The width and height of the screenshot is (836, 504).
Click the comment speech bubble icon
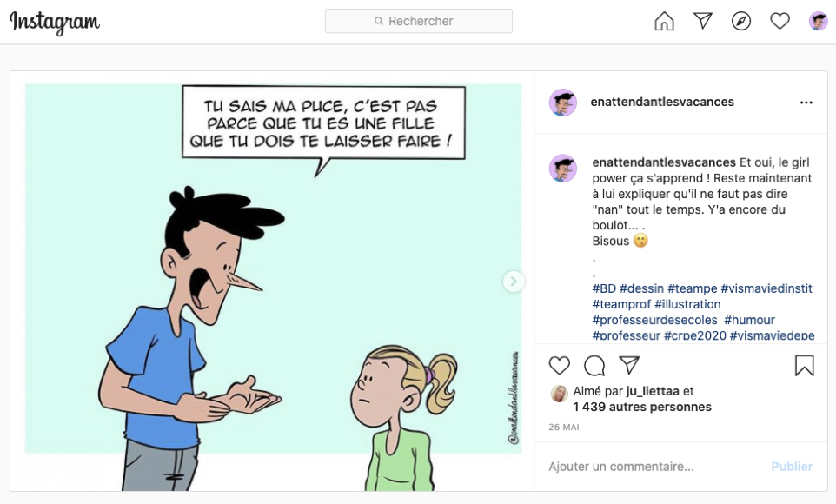594,365
